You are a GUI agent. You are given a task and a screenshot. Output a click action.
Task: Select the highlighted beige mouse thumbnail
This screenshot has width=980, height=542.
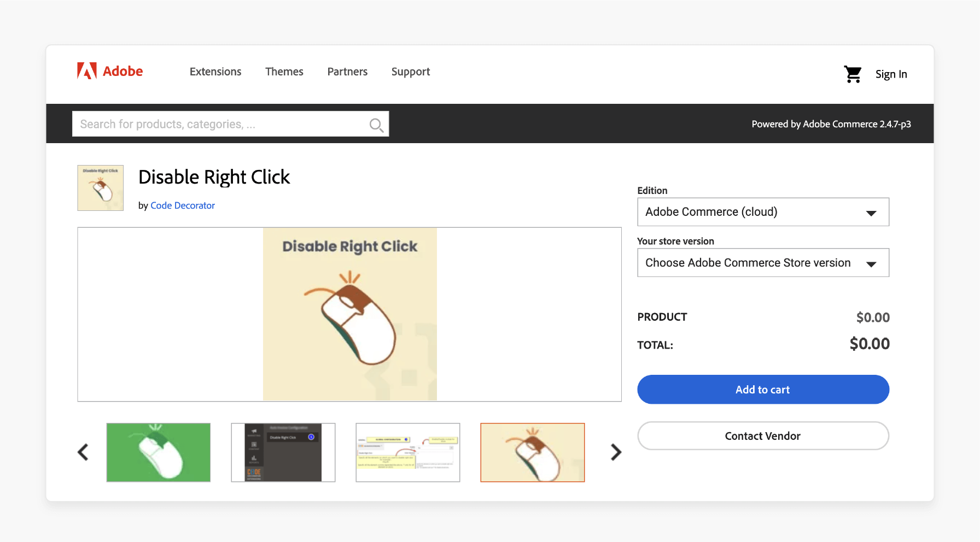tap(533, 452)
